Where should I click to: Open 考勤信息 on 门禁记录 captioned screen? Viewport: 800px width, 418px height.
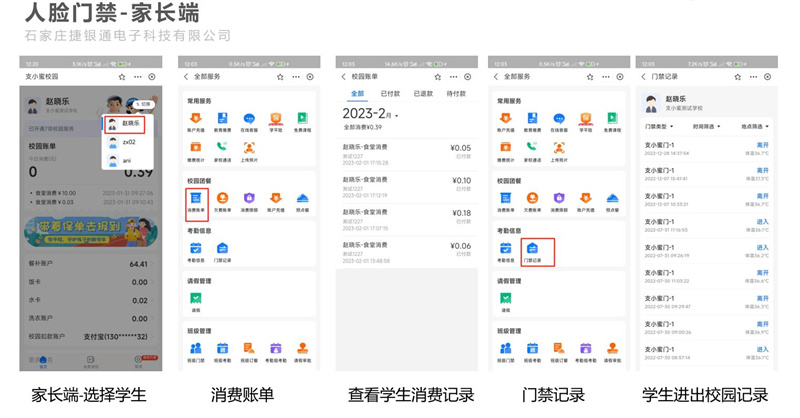point(506,252)
